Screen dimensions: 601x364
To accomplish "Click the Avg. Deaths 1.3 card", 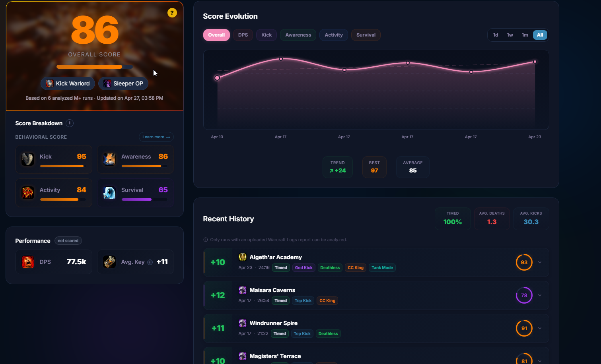I will coord(492,219).
